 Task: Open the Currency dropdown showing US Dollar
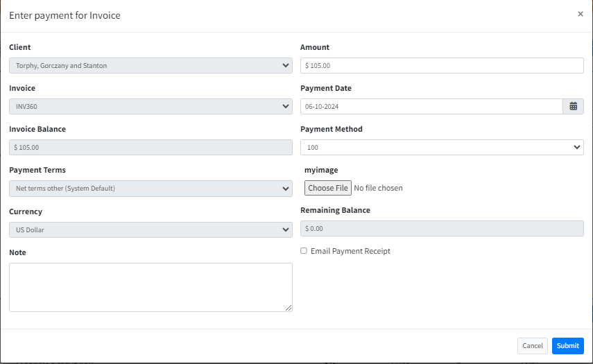(151, 229)
